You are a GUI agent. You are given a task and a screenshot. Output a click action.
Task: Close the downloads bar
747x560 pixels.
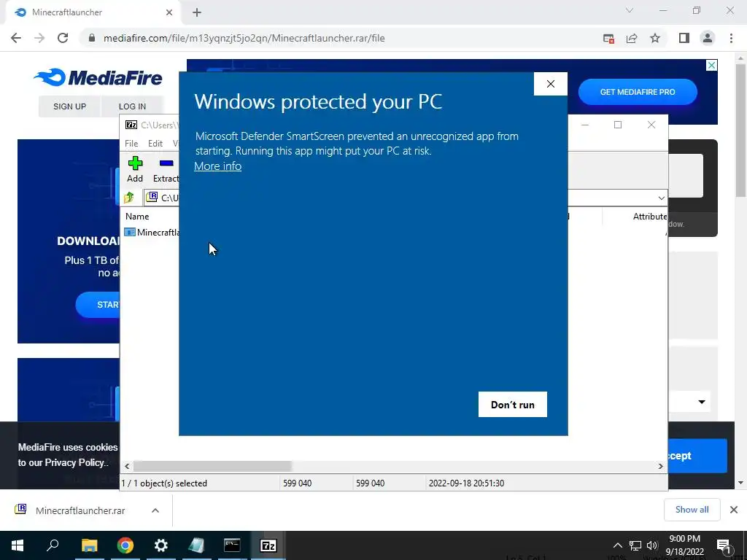(x=734, y=510)
